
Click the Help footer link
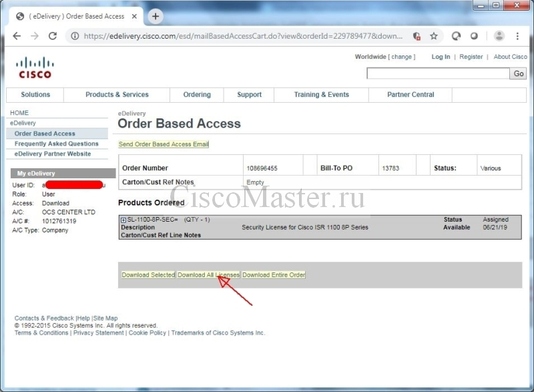coord(83,318)
